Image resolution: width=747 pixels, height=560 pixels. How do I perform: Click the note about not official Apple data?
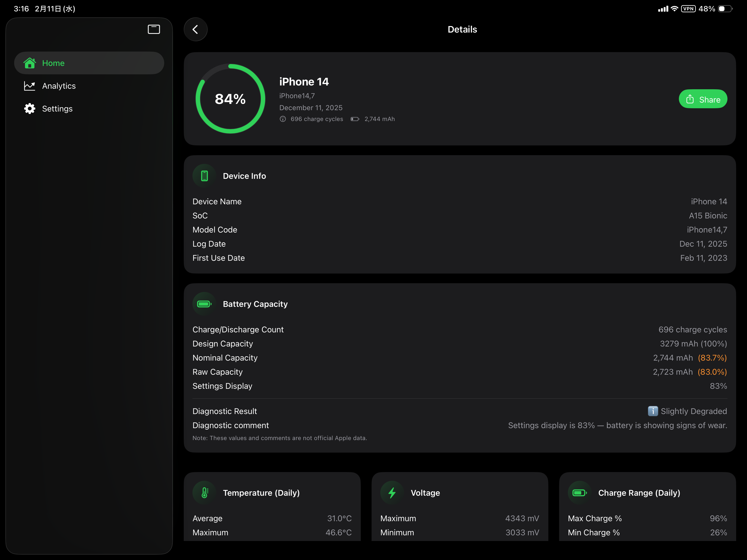coord(280,438)
